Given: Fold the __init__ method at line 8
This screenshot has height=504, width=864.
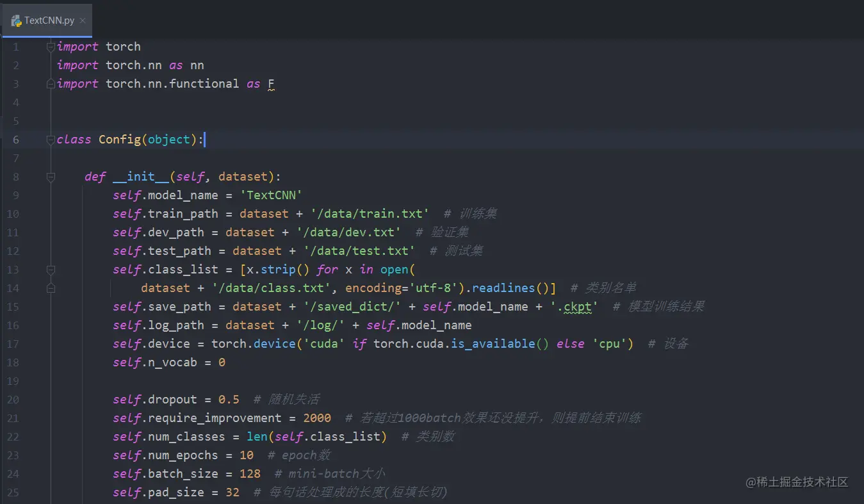Looking at the screenshot, I should point(51,177).
